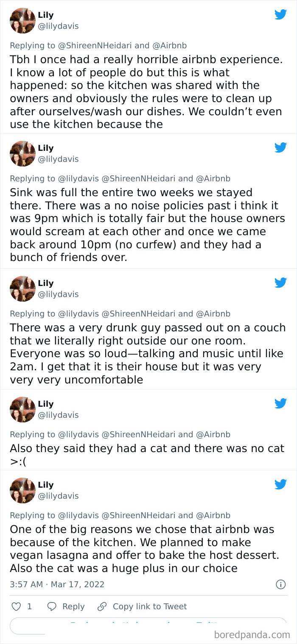
Task: Click the Twitter bird on the second tweet
Action: pyautogui.click(x=280, y=147)
